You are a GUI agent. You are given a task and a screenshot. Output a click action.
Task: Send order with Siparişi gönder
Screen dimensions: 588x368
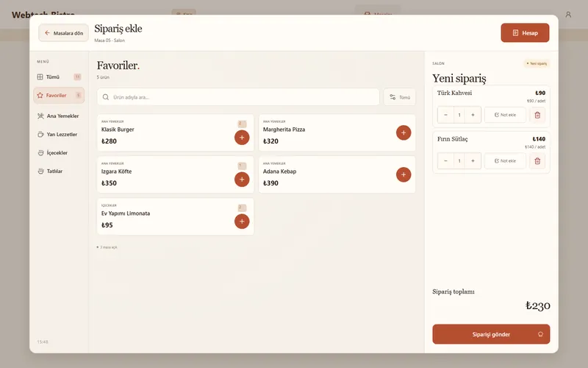click(491, 334)
